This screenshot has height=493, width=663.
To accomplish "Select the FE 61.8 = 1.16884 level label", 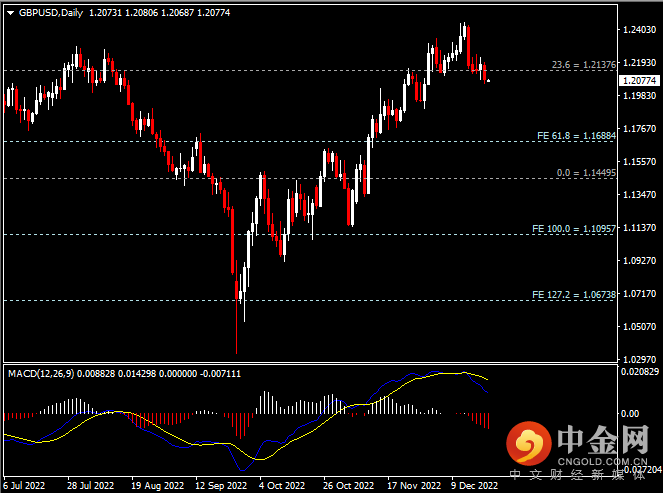I will pyautogui.click(x=573, y=135).
